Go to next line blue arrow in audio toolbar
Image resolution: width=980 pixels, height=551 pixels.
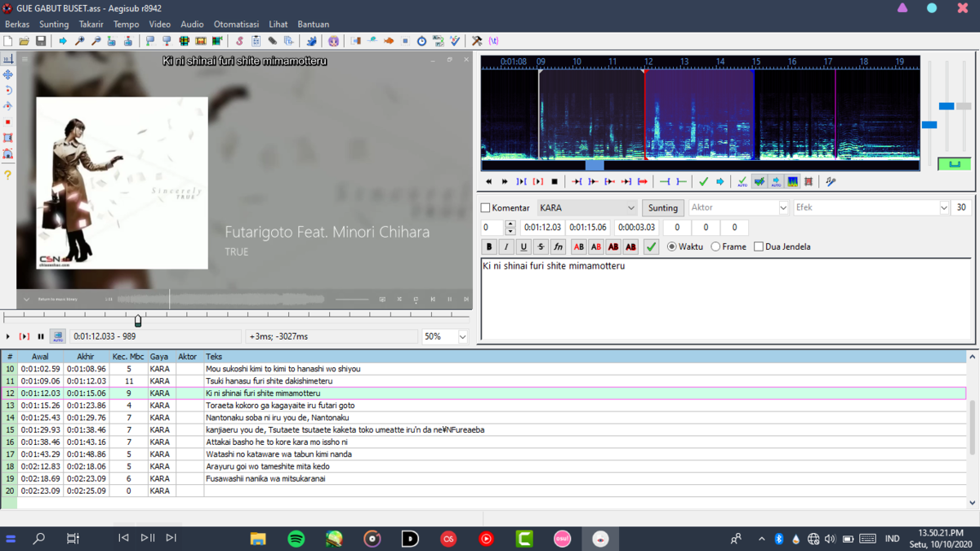(x=719, y=181)
